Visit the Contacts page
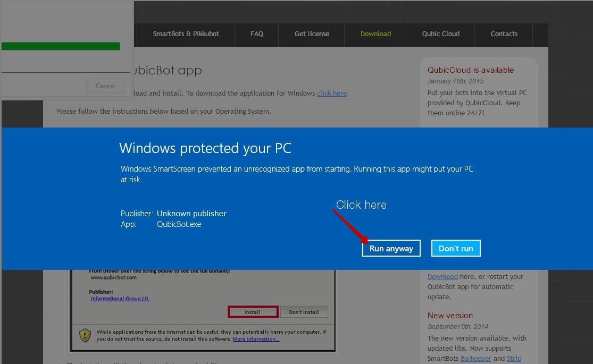The width and height of the screenshot is (593, 364). point(504,34)
